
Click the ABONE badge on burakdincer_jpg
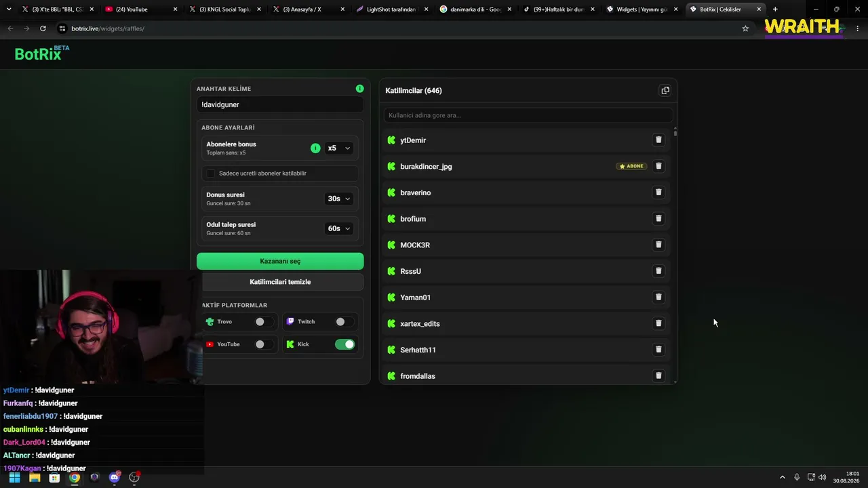point(631,166)
